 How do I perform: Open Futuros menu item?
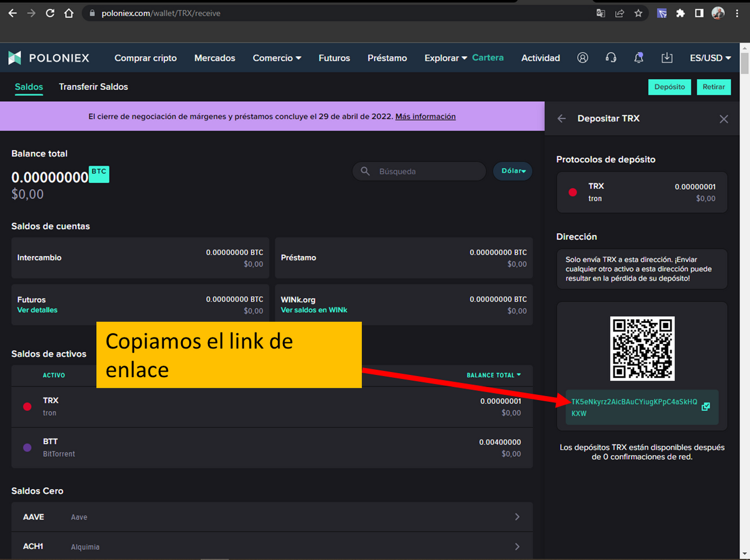coord(334,58)
